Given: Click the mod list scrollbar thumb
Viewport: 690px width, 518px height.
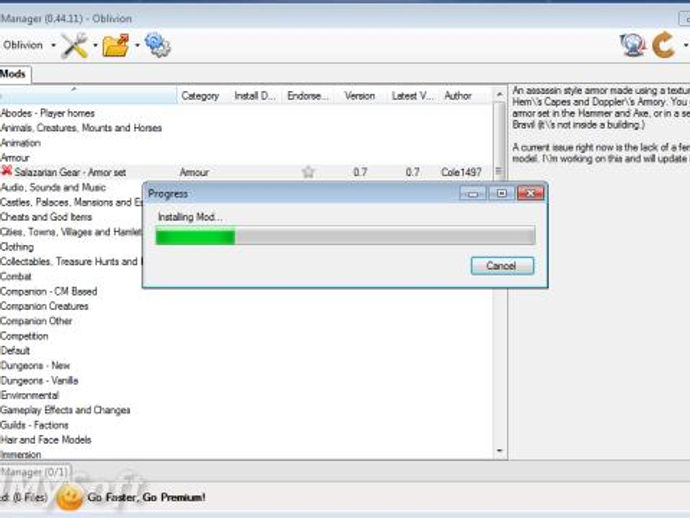Looking at the screenshot, I should click(499, 140).
